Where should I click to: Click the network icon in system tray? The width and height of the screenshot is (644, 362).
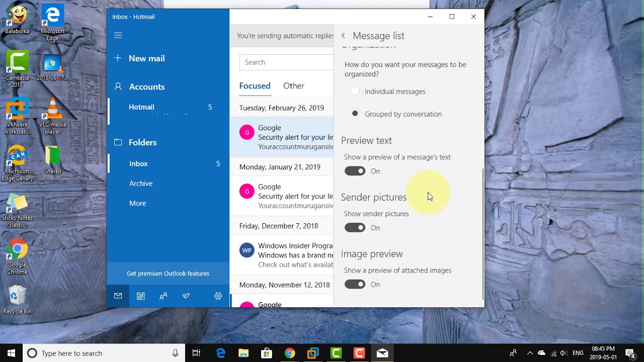pos(553,353)
